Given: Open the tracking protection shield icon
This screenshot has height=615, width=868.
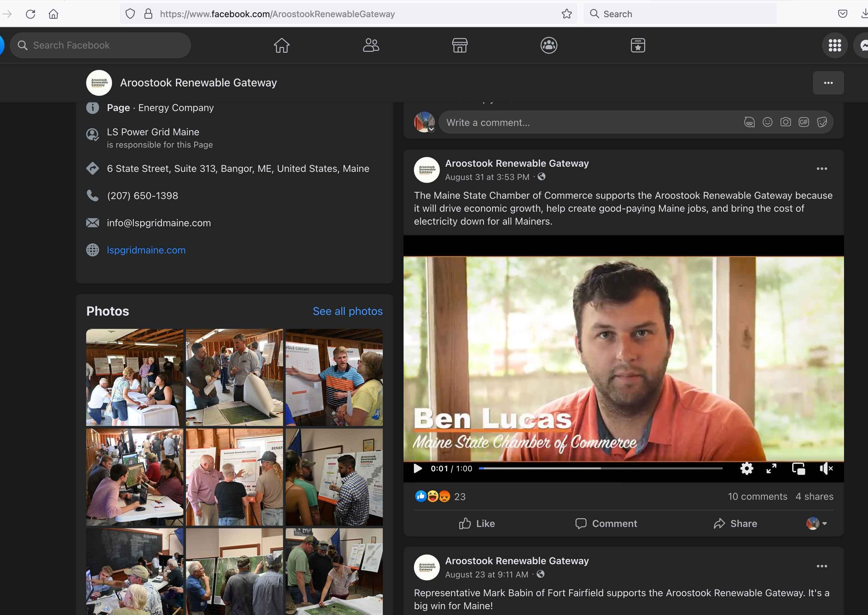Looking at the screenshot, I should (x=130, y=14).
